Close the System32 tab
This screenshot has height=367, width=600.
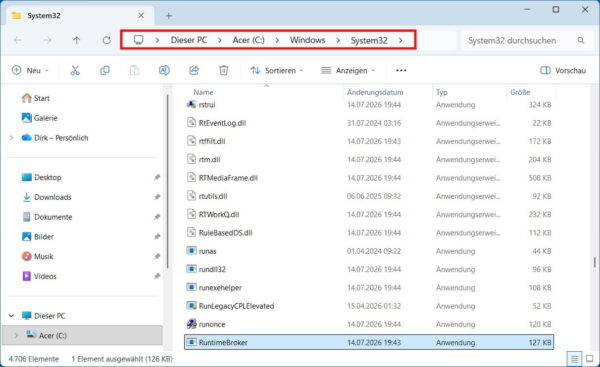(x=141, y=15)
